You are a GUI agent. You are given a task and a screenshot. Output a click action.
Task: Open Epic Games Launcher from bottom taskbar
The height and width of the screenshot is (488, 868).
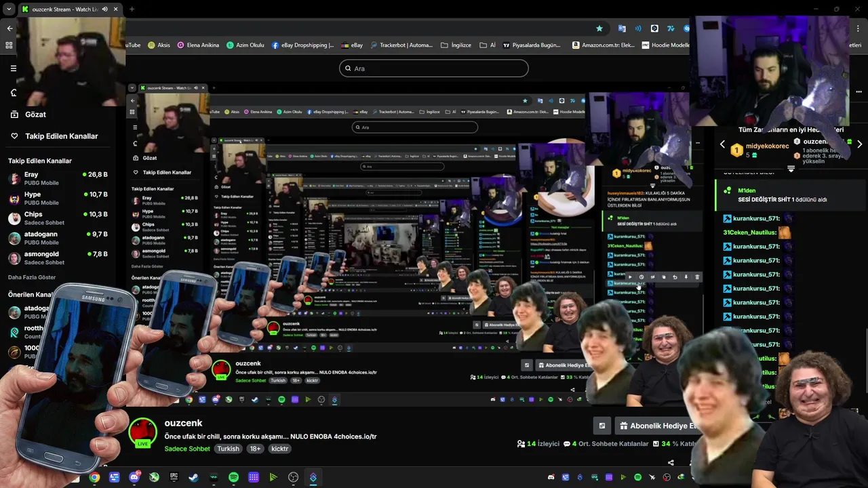(x=174, y=477)
